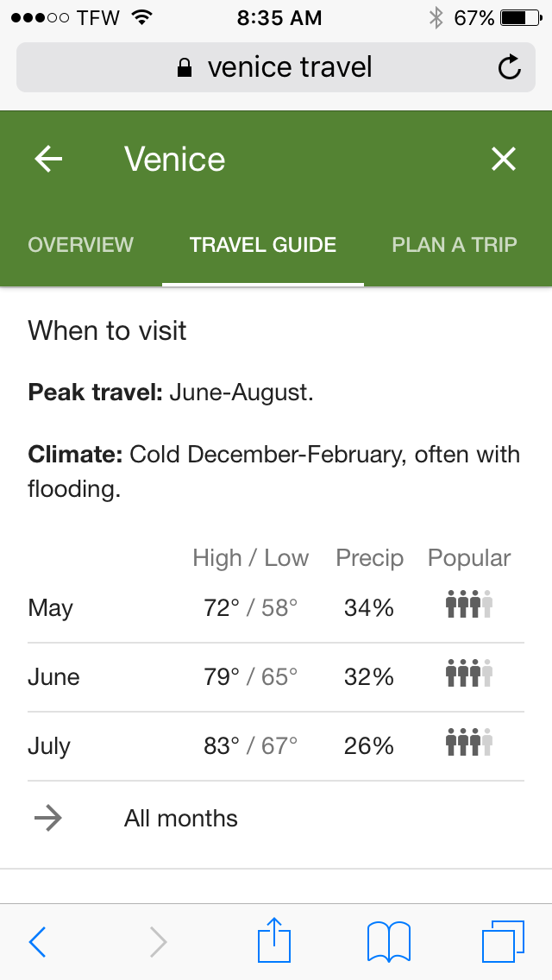The height and width of the screenshot is (980, 552).
Task: Close the Venice travel panel
Action: click(x=503, y=159)
